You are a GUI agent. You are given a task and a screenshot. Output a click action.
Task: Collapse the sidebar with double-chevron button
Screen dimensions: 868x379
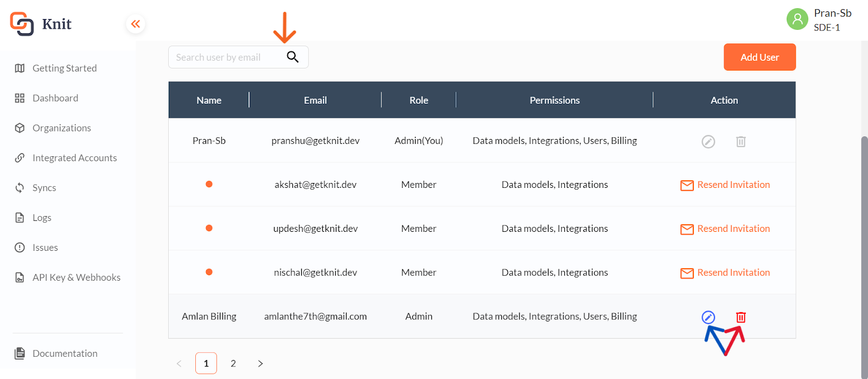pyautogui.click(x=136, y=24)
